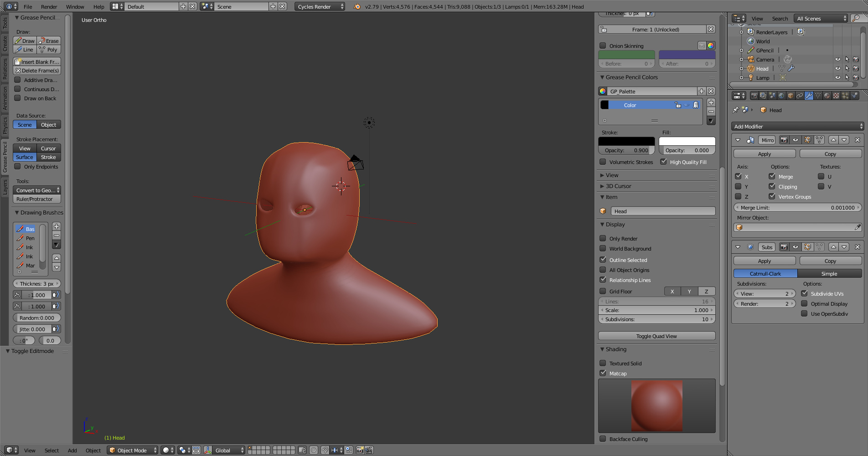Enable the Onion Skinning checkbox
This screenshot has width=868, height=456.
coord(603,46)
